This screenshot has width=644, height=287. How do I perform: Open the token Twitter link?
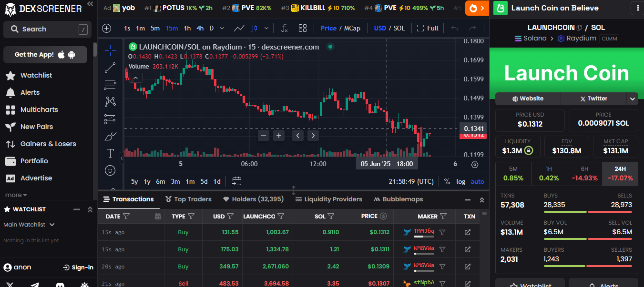[x=593, y=99]
